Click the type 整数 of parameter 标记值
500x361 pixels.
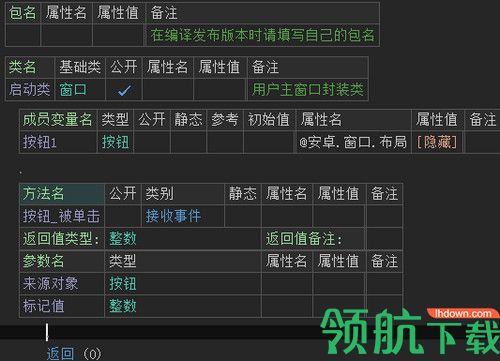tap(123, 306)
